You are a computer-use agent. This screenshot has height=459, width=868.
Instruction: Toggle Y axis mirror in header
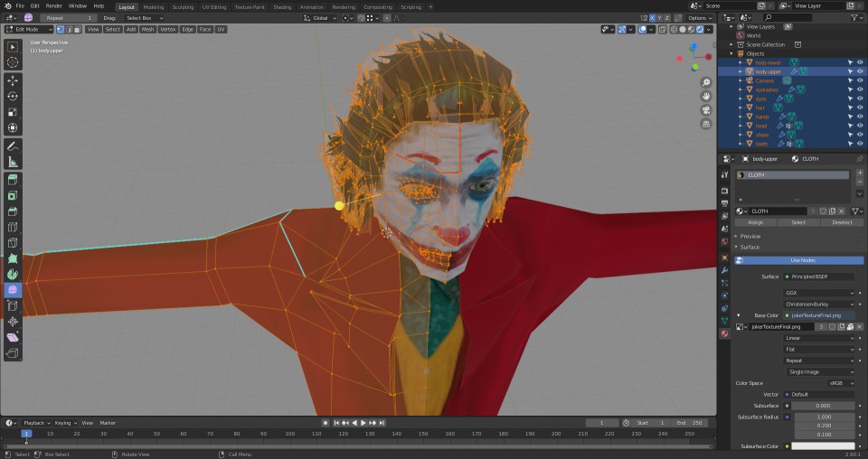[x=659, y=18]
